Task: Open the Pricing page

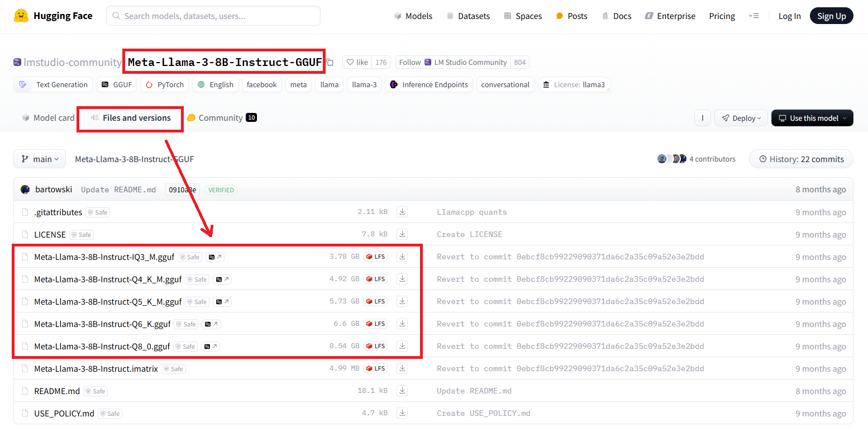Action: (722, 16)
